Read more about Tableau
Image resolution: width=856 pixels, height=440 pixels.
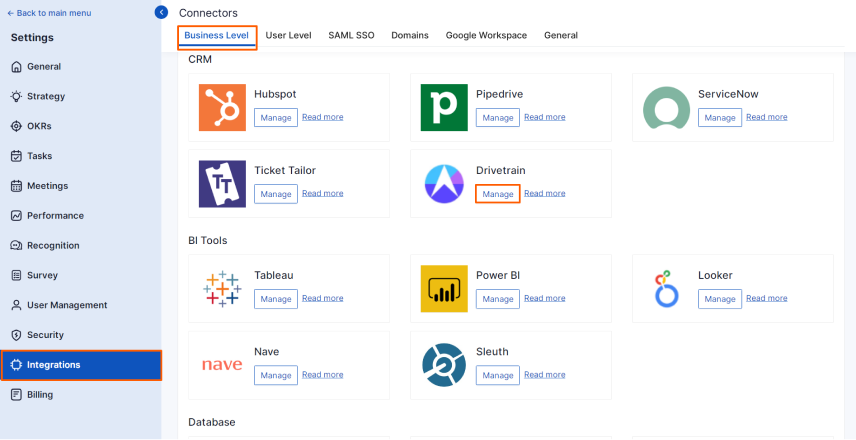(323, 298)
